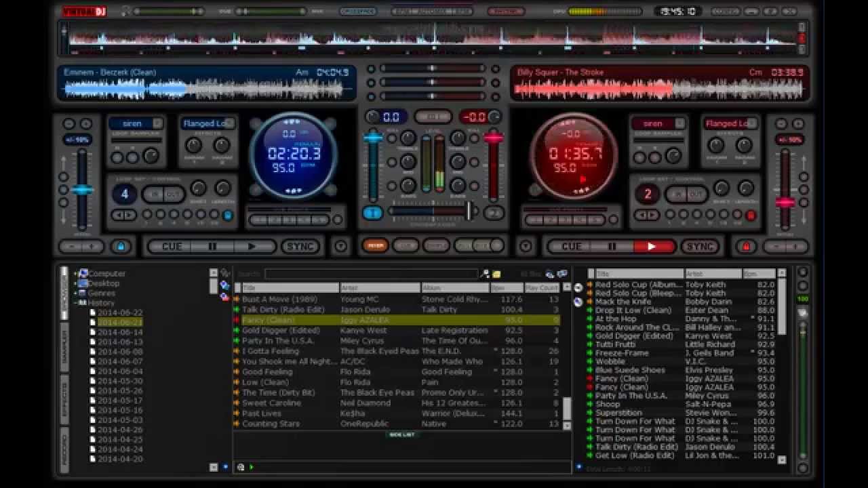Click the left deck pitch range +/-10% button

click(x=77, y=140)
